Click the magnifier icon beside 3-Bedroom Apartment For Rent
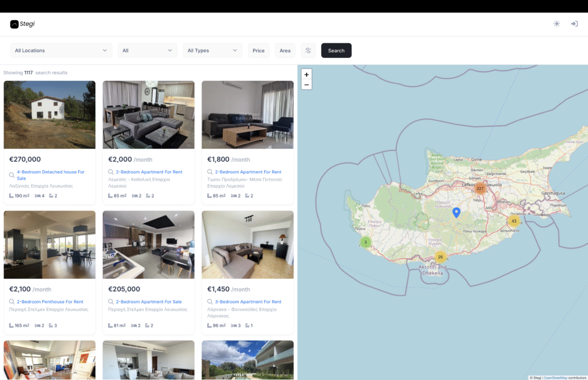The image size is (588, 380). (210, 302)
